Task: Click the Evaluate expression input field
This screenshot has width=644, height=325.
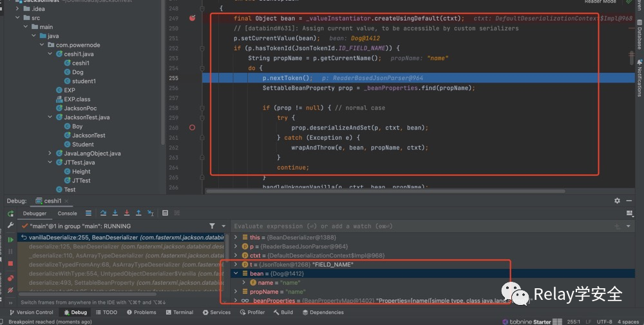Action: pyautogui.click(x=421, y=226)
